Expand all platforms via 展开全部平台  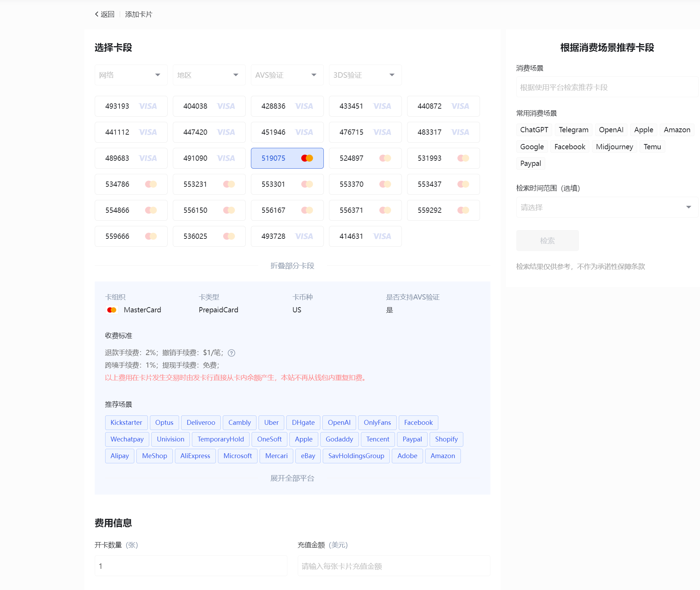[292, 478]
